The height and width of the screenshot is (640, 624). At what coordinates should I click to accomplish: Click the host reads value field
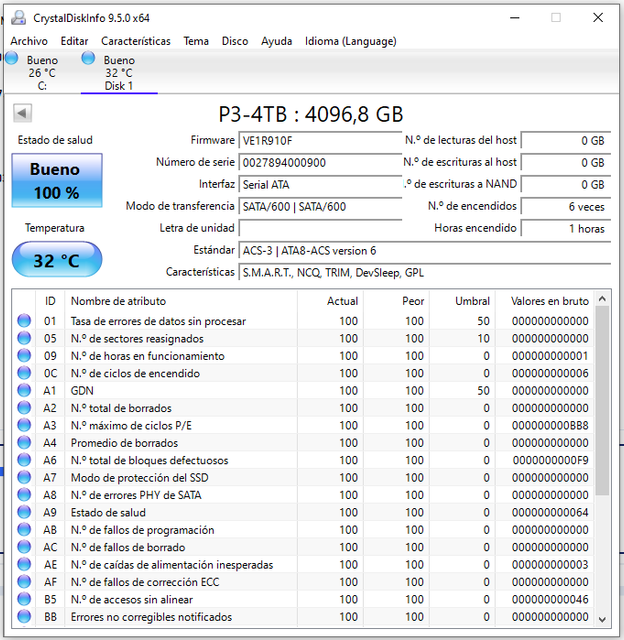(566, 141)
